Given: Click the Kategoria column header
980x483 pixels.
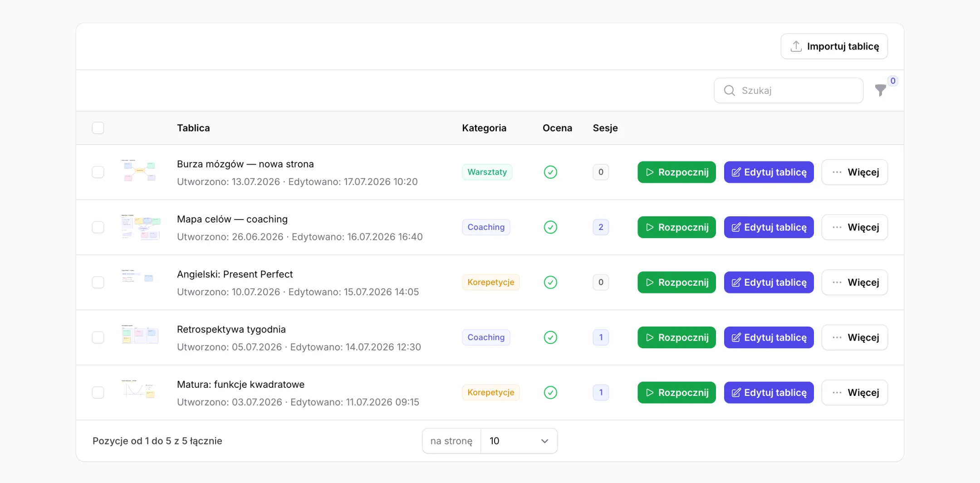Looking at the screenshot, I should (x=484, y=128).
